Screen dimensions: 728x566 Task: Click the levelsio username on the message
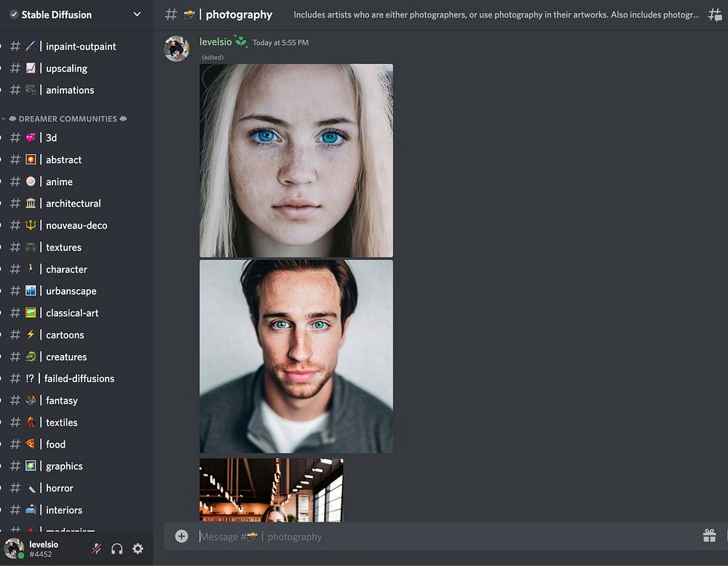[215, 42]
